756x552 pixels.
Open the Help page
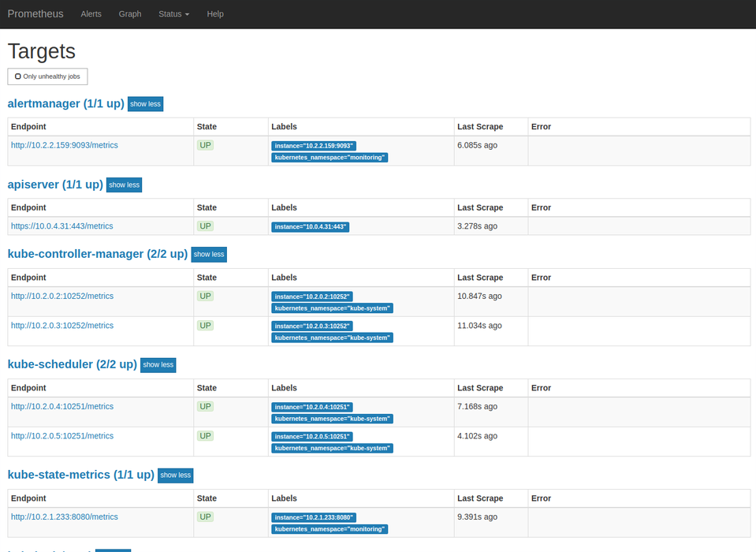(215, 14)
